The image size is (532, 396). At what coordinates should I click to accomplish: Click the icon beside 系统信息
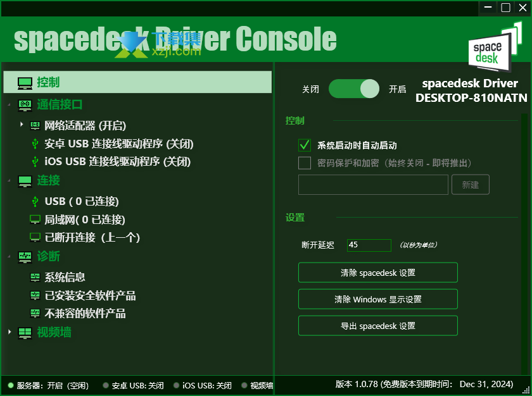[35, 278]
